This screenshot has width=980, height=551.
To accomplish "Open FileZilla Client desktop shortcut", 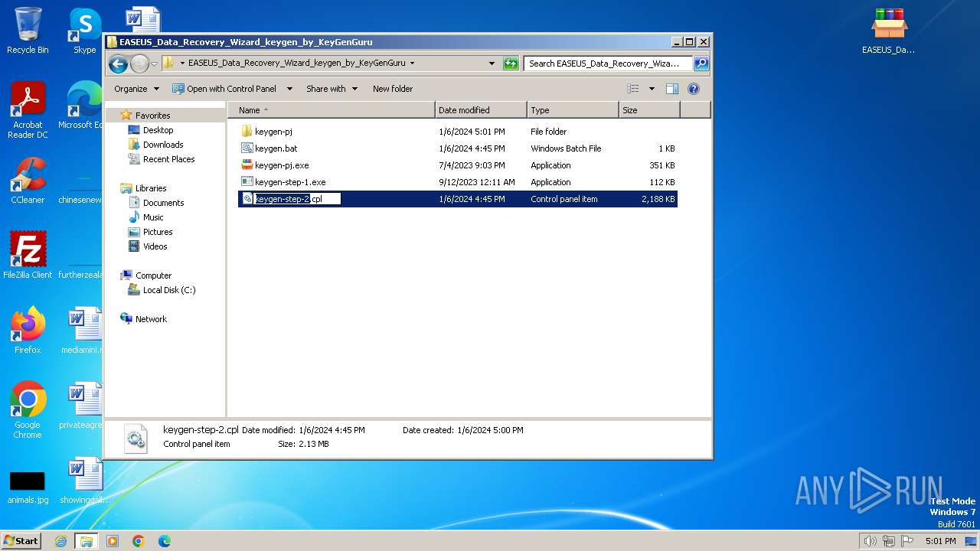I will pyautogui.click(x=28, y=255).
